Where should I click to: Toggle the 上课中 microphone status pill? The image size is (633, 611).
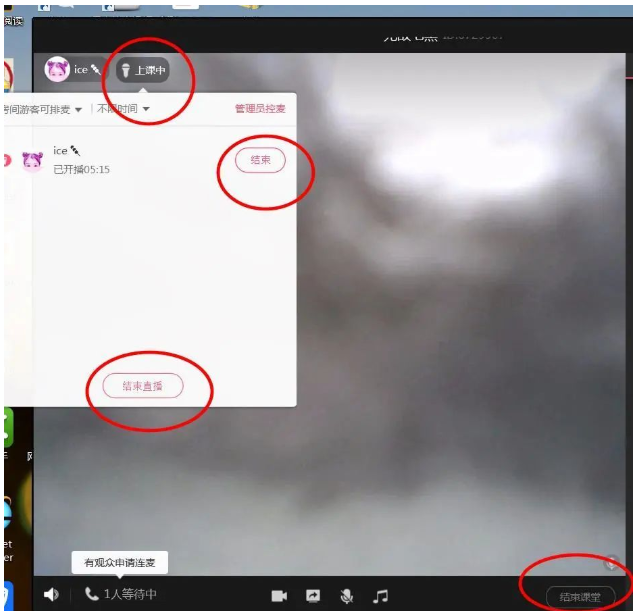coord(142,70)
